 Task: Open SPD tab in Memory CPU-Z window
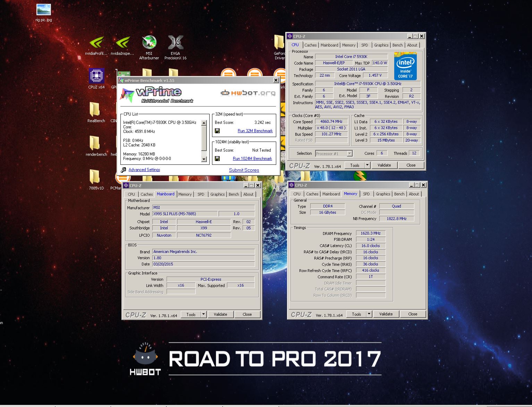click(x=366, y=194)
